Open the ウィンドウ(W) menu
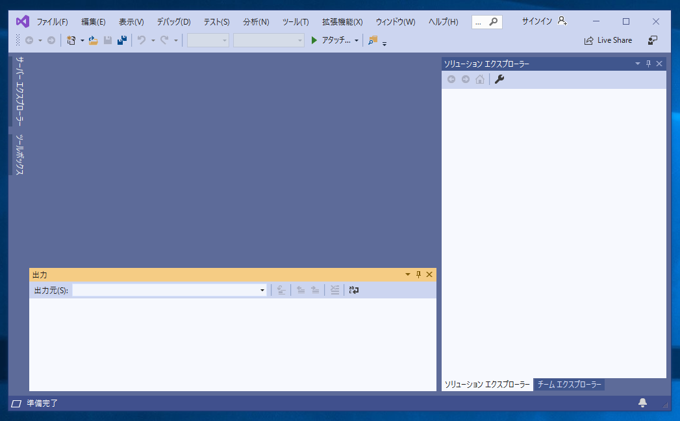680x421 pixels. tap(395, 22)
